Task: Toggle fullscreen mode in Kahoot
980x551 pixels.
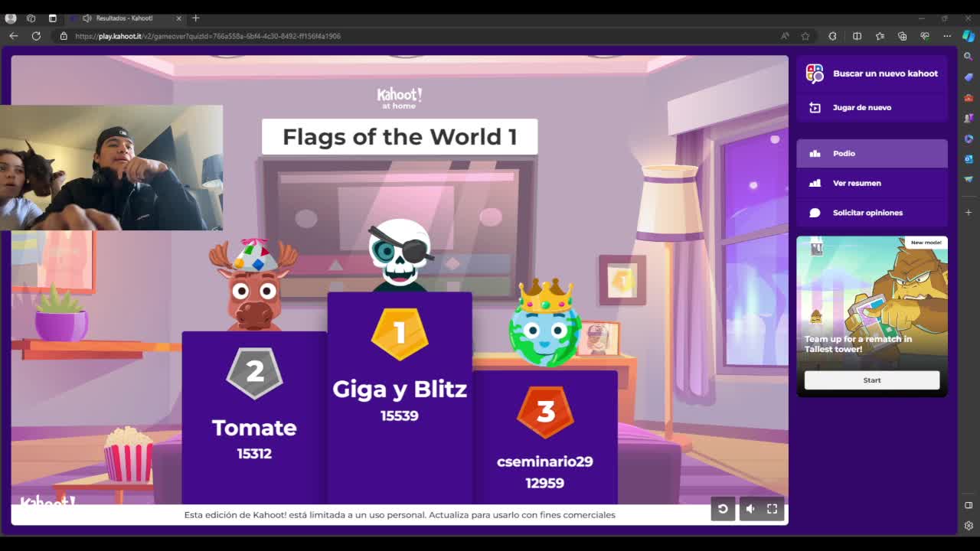Action: pyautogui.click(x=773, y=509)
